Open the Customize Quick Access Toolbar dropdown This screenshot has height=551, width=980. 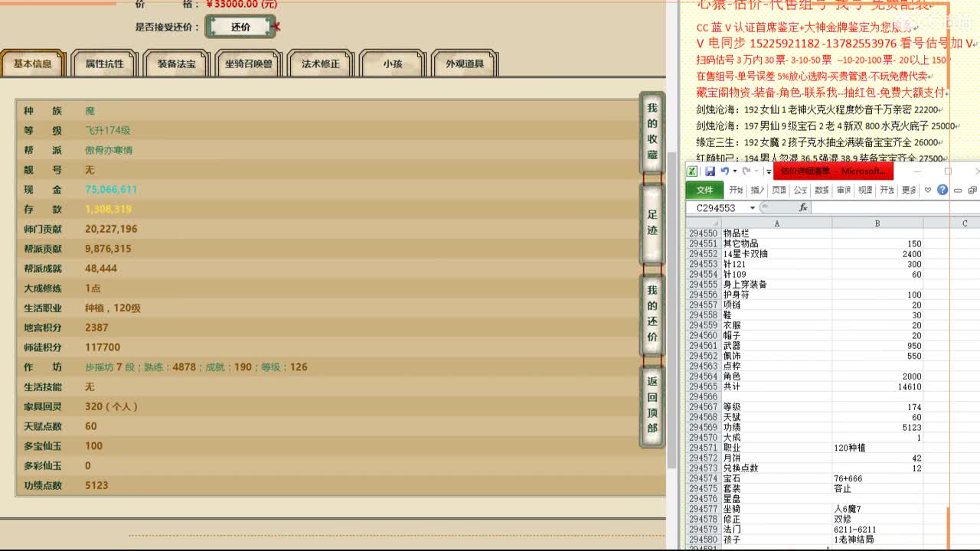pyautogui.click(x=769, y=171)
